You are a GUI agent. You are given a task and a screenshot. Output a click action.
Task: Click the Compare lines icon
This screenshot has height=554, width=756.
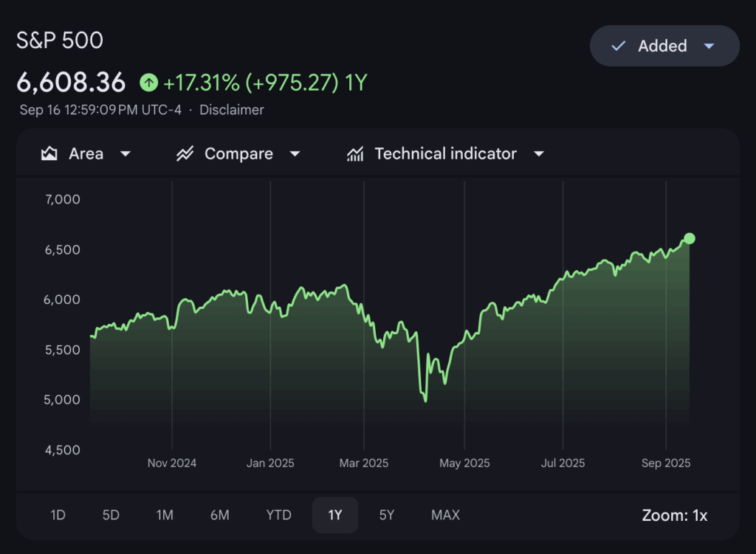[185, 153]
